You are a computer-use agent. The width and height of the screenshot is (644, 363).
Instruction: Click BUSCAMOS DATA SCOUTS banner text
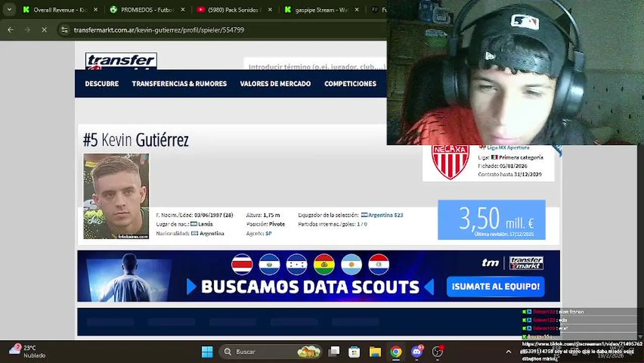pyautogui.click(x=310, y=287)
